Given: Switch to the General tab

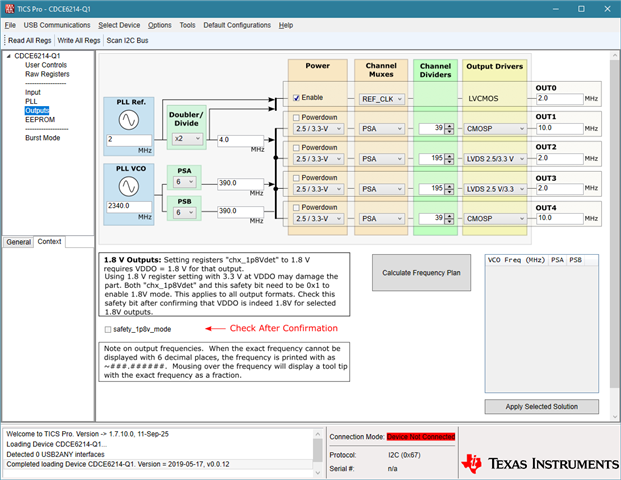Looking at the screenshot, I should click(x=18, y=242).
